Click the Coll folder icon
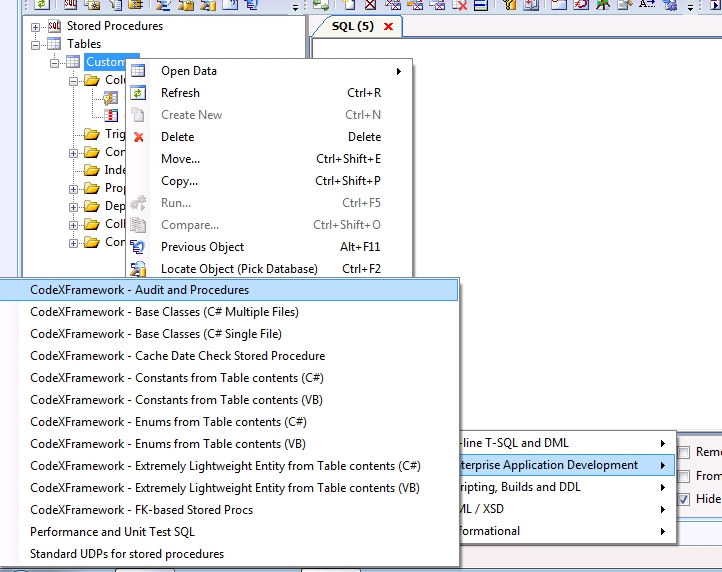 (92, 224)
